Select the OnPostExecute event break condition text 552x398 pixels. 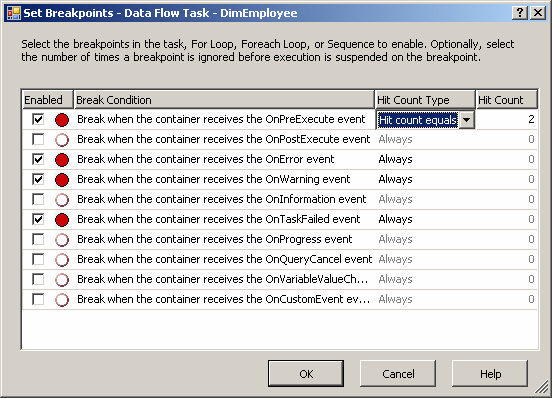[224, 139]
